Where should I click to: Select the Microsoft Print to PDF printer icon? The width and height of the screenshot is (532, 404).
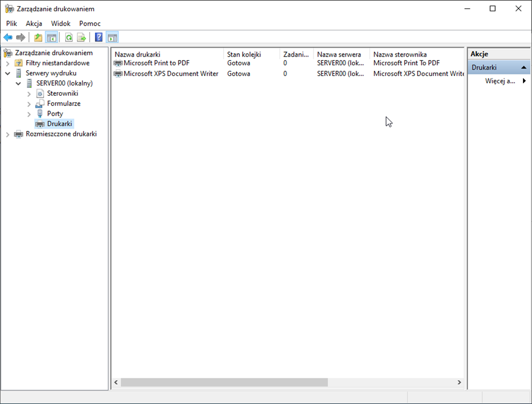tap(118, 63)
